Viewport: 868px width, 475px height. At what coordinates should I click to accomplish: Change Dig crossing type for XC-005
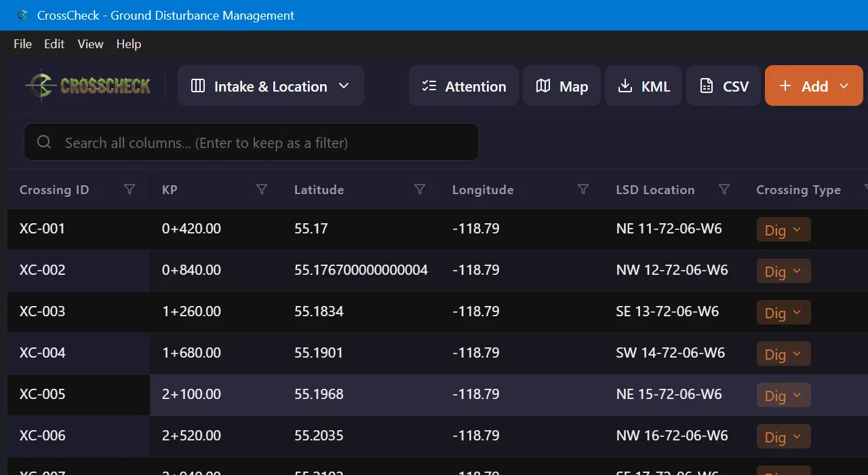click(x=783, y=396)
